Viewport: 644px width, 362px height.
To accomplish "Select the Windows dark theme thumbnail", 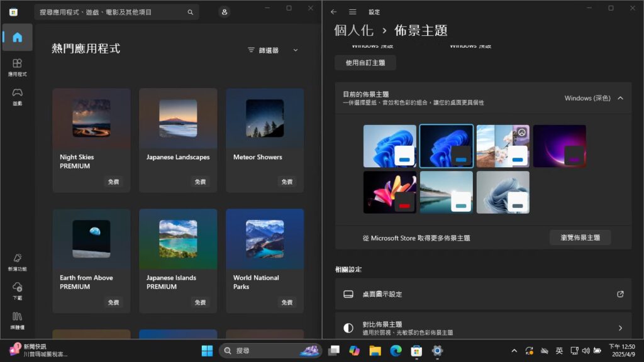I will click(x=446, y=145).
